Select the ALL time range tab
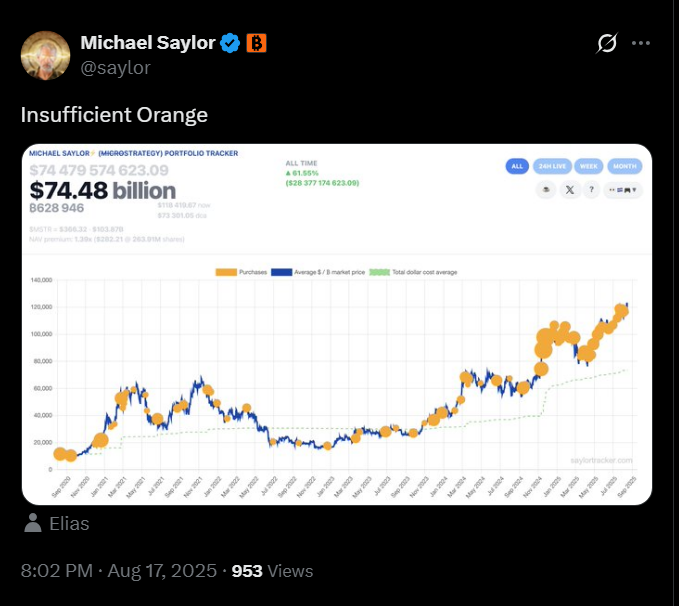This screenshot has width=679, height=606. point(517,166)
